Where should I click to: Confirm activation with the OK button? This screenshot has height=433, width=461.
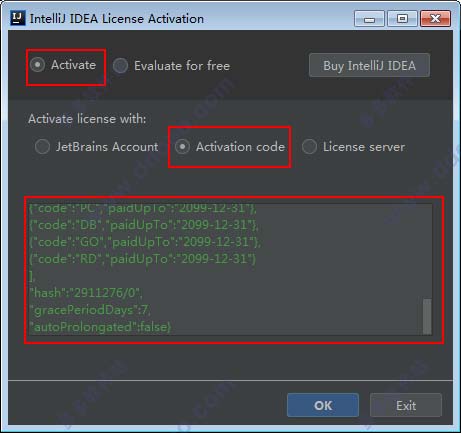pos(323,405)
